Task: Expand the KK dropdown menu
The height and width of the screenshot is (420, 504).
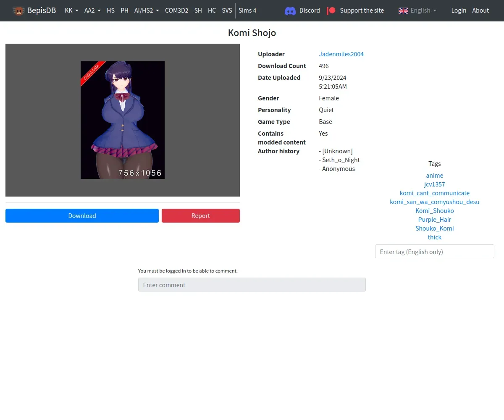Action: [71, 10]
